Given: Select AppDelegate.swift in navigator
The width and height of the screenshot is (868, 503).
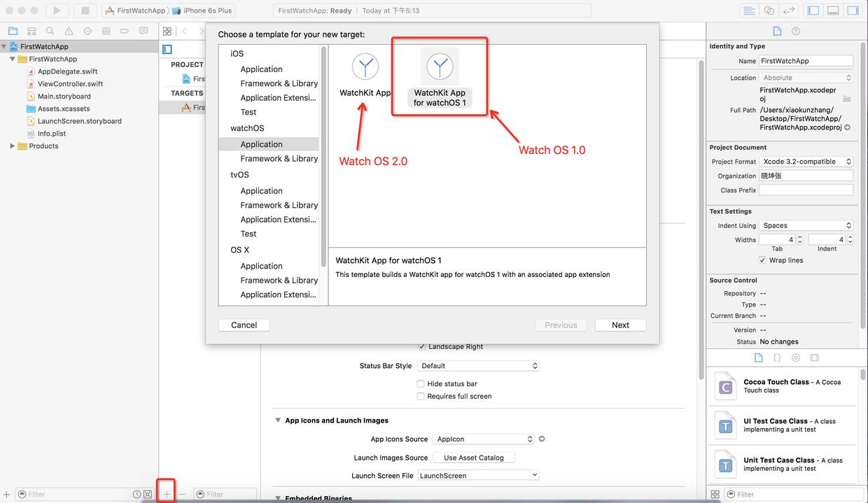Looking at the screenshot, I should (x=67, y=71).
